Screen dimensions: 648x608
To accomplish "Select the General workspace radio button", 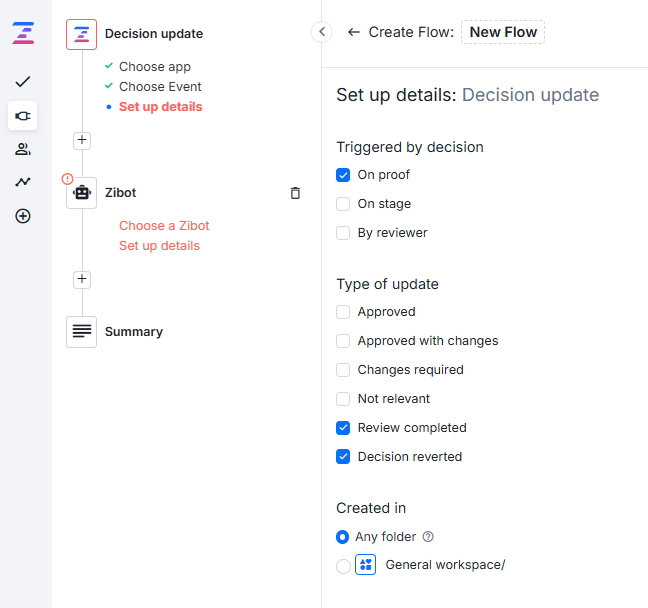I will 343,566.
